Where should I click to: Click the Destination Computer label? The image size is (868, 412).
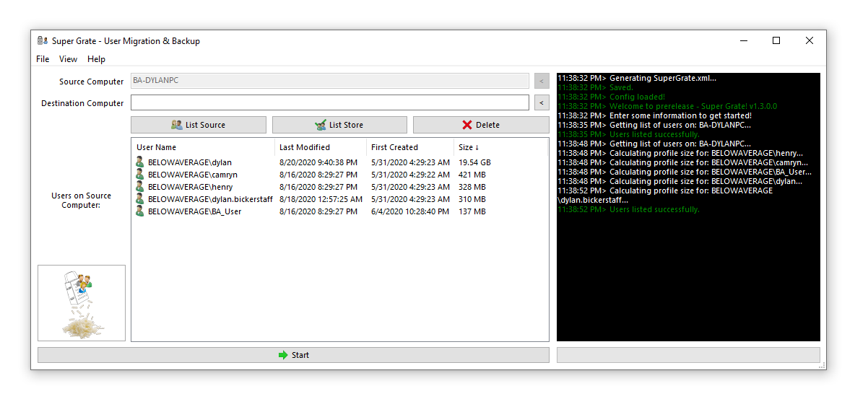[82, 103]
